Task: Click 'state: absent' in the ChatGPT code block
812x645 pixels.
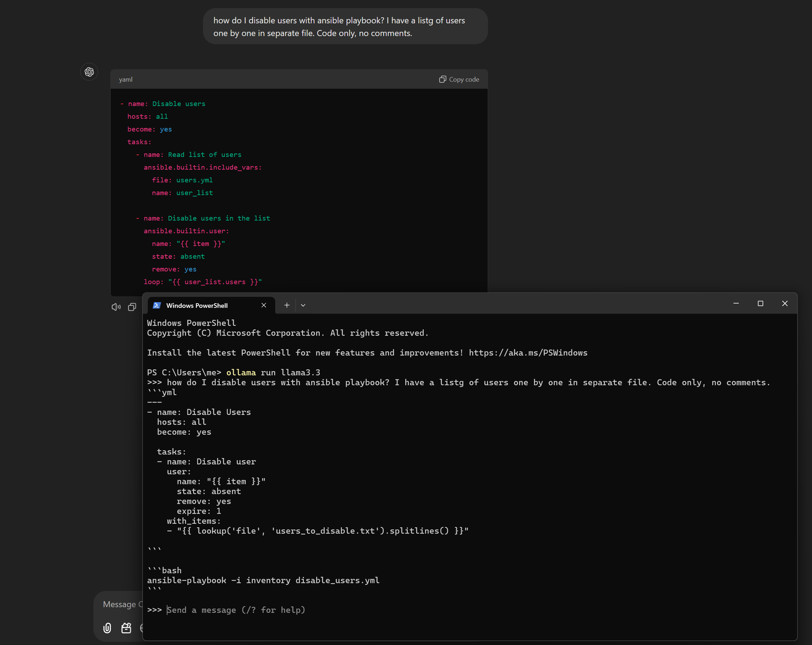Action: [178, 256]
